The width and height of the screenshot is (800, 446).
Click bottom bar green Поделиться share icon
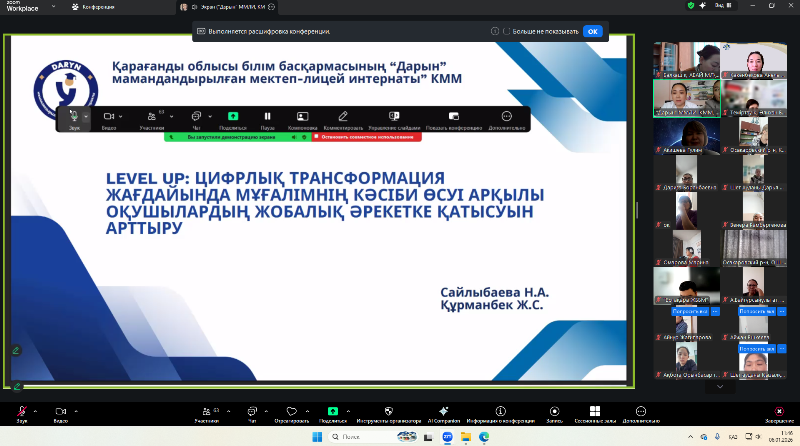click(x=333, y=411)
